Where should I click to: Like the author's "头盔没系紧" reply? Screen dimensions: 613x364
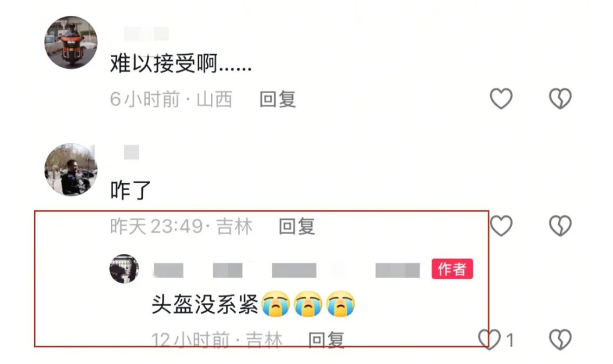point(489,339)
